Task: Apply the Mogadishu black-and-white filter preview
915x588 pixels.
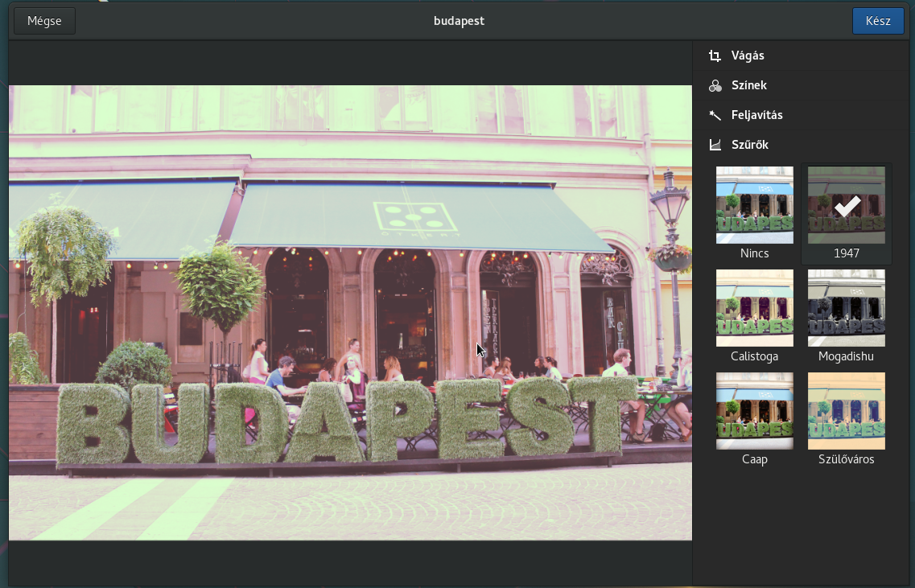Action: (x=846, y=308)
